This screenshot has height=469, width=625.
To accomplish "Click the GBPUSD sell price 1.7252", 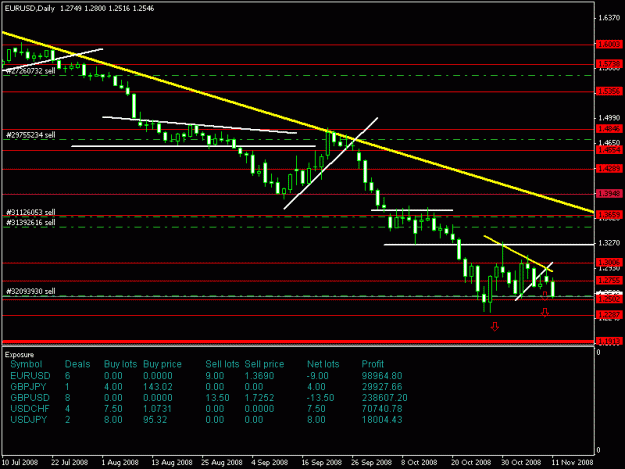I will (259, 398).
